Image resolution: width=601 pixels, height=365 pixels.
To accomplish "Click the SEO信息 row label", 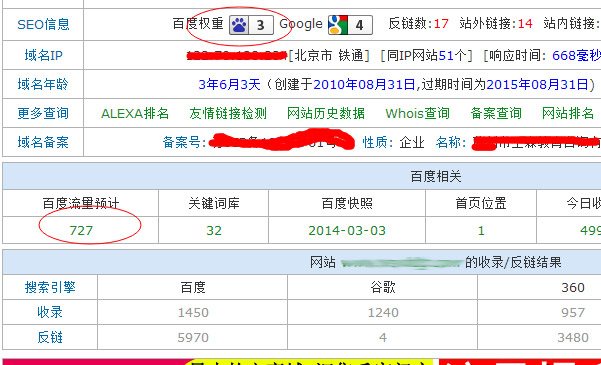I will (x=43, y=25).
